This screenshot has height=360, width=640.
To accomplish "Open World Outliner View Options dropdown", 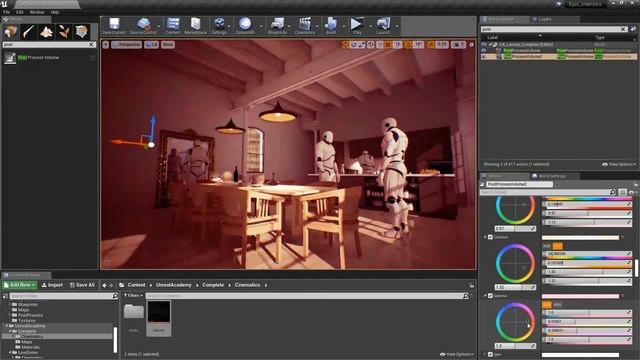I will (619, 164).
